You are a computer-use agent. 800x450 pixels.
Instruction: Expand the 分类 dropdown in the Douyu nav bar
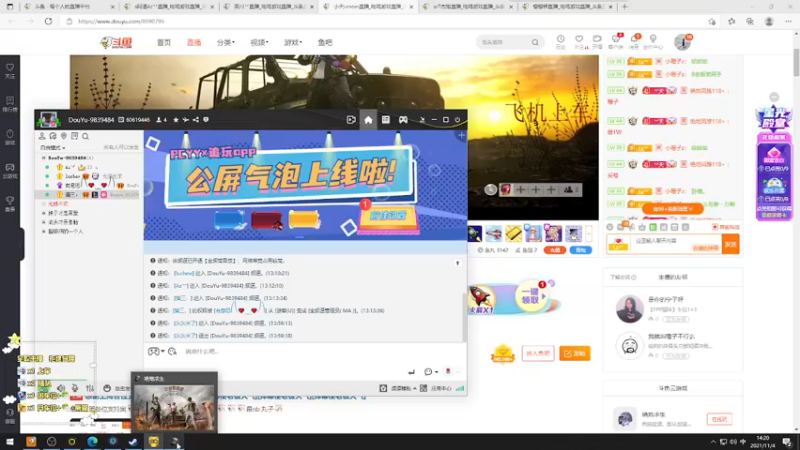click(x=226, y=42)
